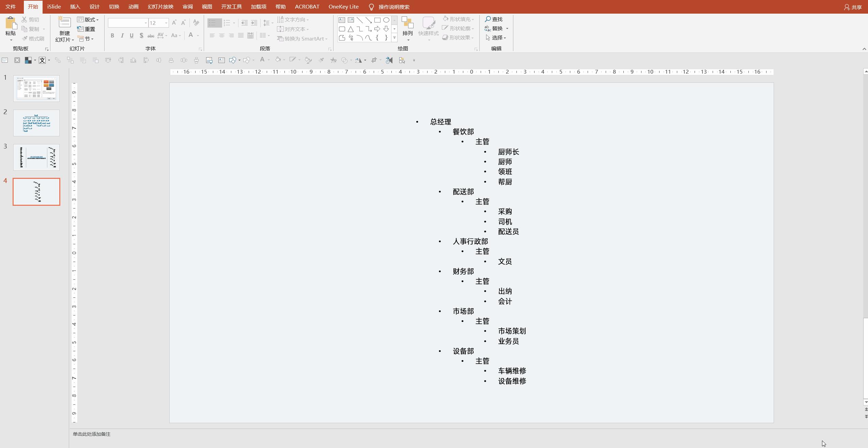Viewport: 868px width, 448px height.
Task: Toggle Underline formatting
Action: point(131,35)
